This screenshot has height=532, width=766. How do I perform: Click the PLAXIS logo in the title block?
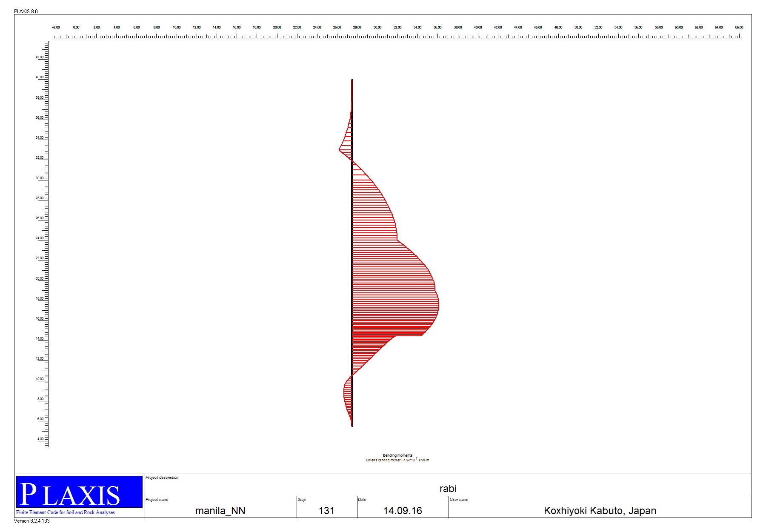(x=79, y=492)
